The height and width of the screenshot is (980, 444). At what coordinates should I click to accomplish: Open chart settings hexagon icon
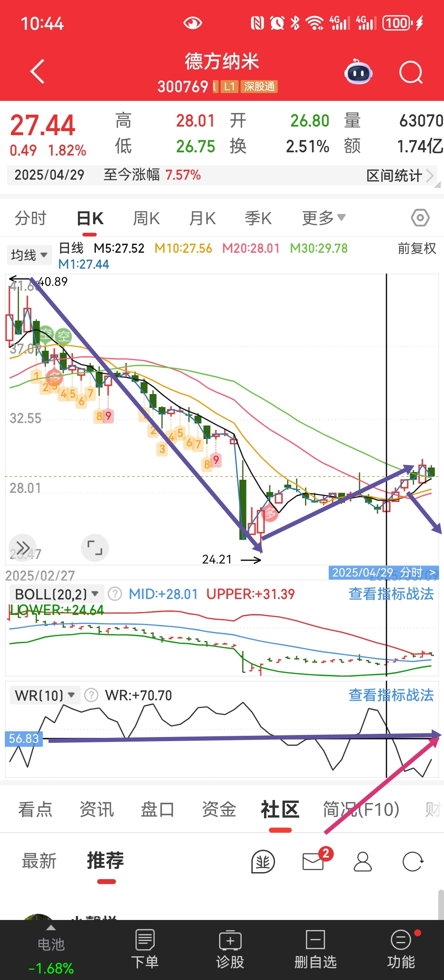click(x=420, y=218)
